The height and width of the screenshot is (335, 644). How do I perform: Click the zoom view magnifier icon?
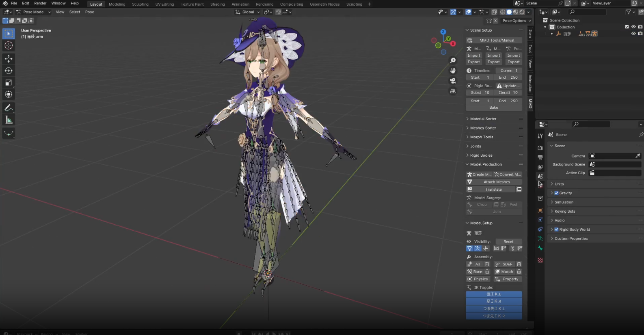coord(453,60)
